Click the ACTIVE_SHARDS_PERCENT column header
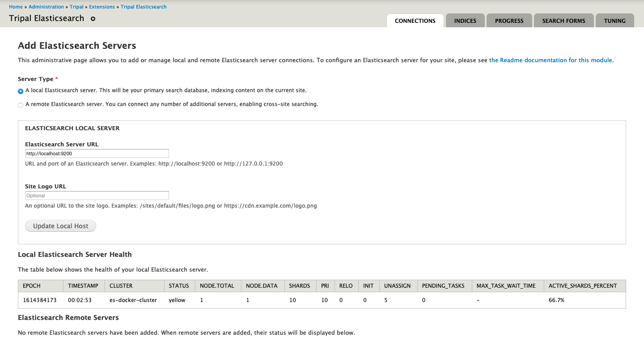Screen dimensions: 644x345 pyautogui.click(x=585, y=286)
